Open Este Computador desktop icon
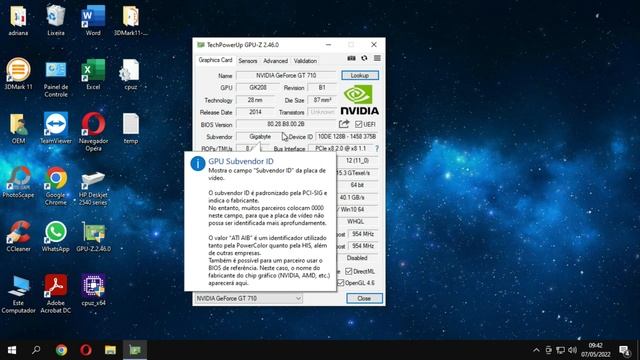640x360 pixels. coord(18,294)
